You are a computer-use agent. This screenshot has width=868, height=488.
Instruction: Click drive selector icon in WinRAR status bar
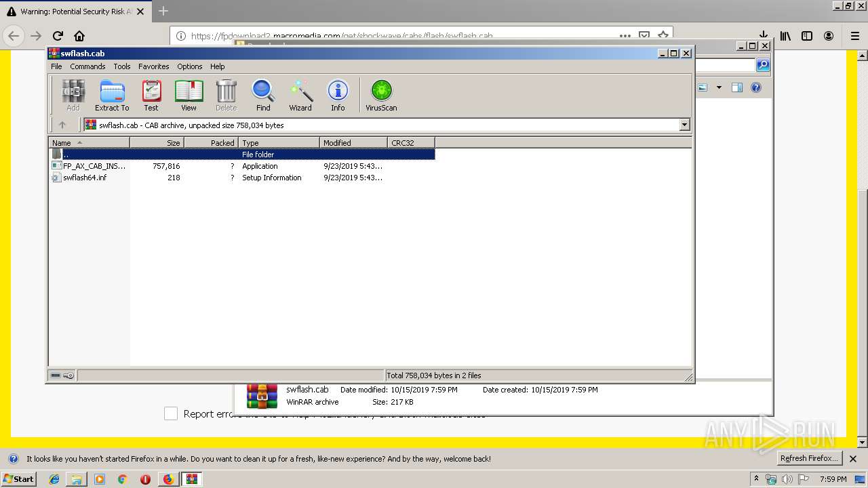56,375
